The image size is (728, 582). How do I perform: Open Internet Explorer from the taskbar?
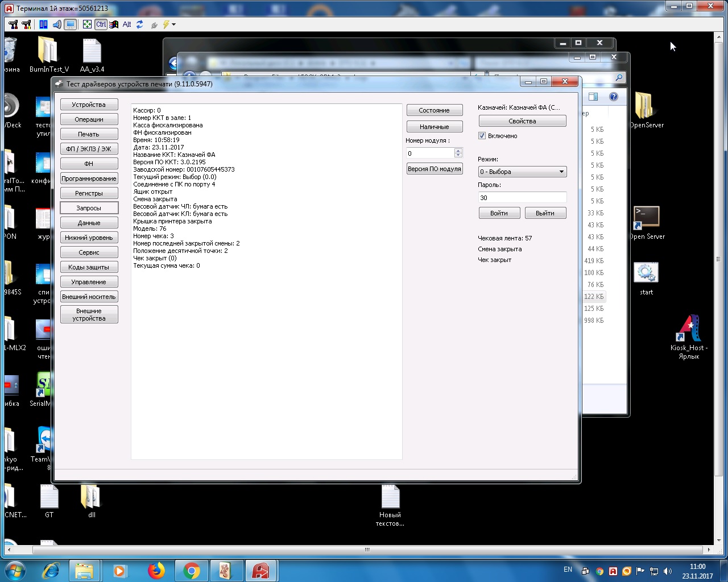[51, 571]
